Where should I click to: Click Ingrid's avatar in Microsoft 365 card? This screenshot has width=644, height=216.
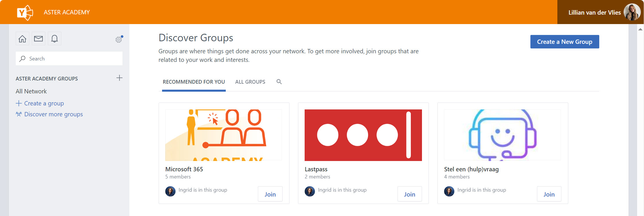(x=170, y=191)
